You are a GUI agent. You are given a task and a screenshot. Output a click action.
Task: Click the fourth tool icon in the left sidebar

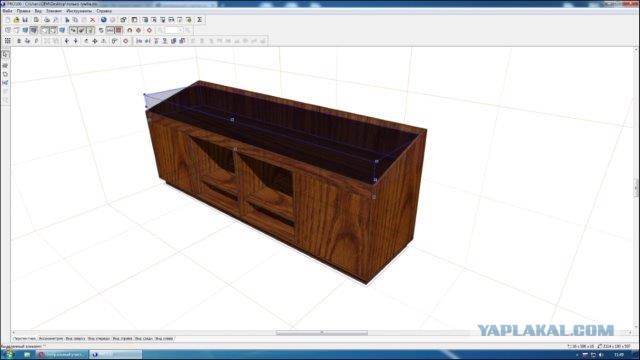click(5, 83)
